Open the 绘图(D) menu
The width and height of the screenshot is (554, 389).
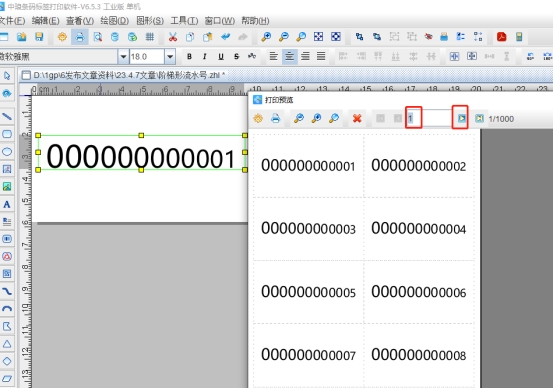[114, 21]
